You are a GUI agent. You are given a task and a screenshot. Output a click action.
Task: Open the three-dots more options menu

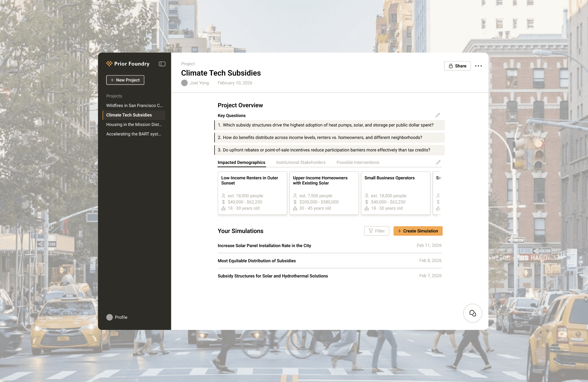click(478, 66)
